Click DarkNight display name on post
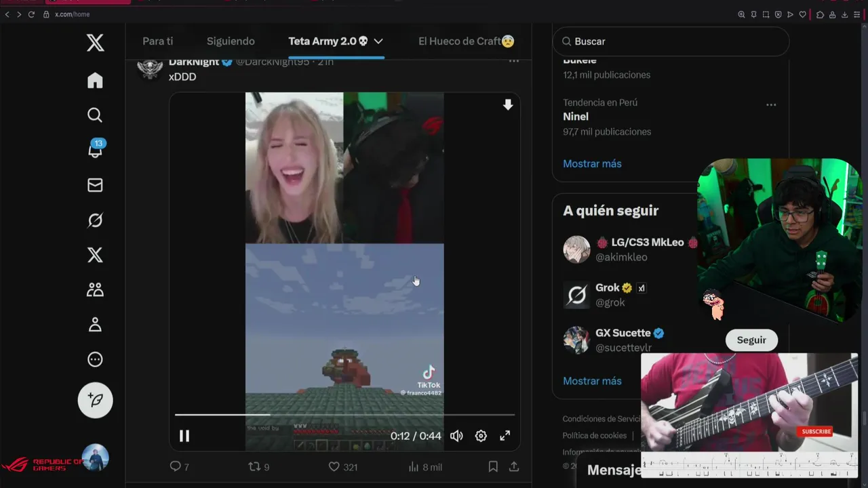This screenshot has width=868, height=488. click(x=194, y=62)
